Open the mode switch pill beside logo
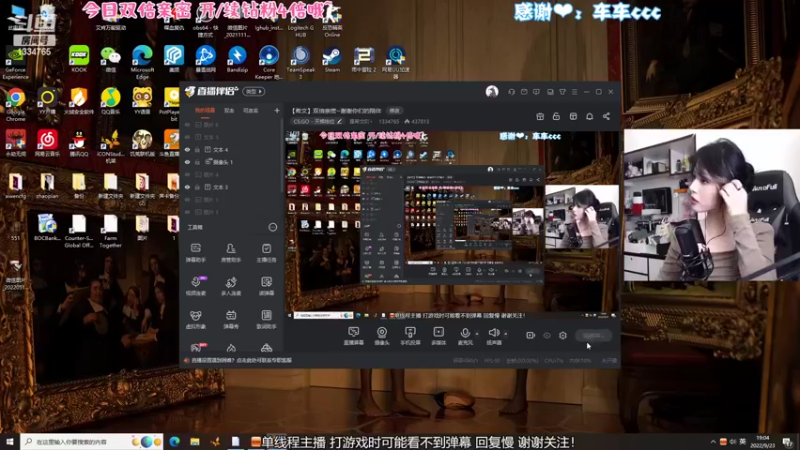The height and width of the screenshot is (450, 800). point(254,92)
